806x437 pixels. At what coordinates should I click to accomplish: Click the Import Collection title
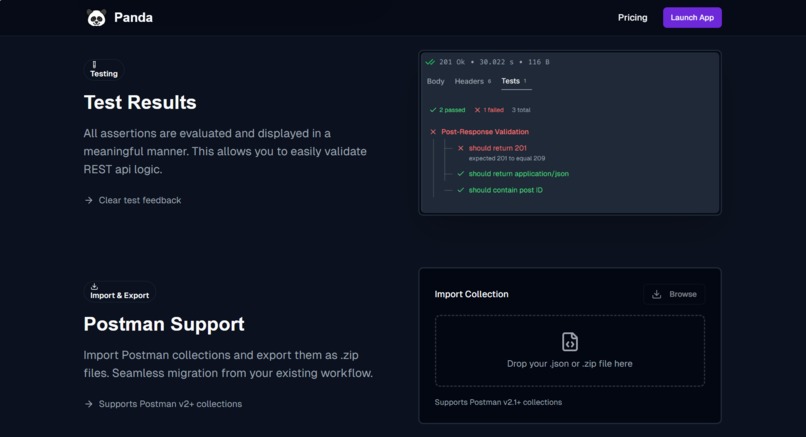pos(471,294)
